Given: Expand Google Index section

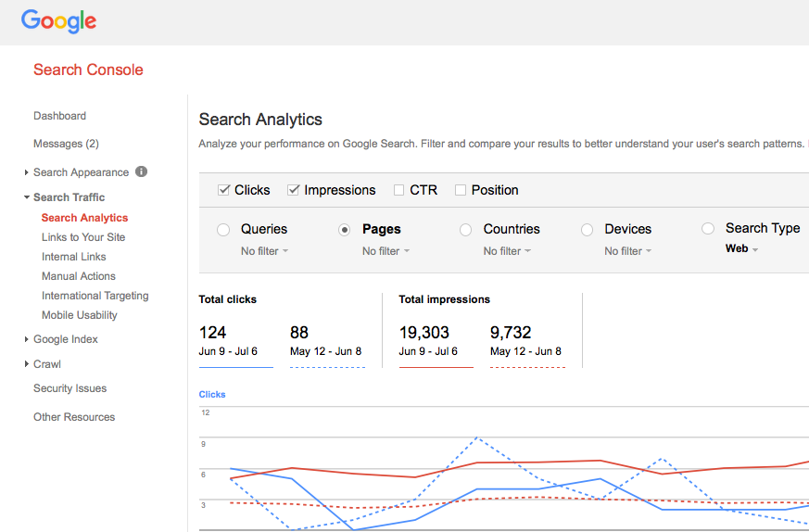Looking at the screenshot, I should click(x=26, y=339).
